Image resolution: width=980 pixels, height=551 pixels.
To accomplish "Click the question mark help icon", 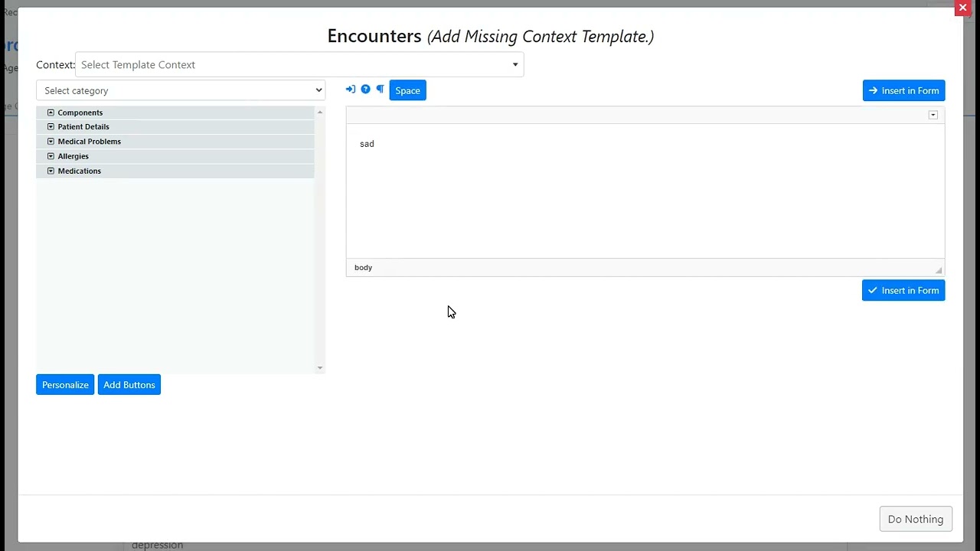I will tap(365, 90).
